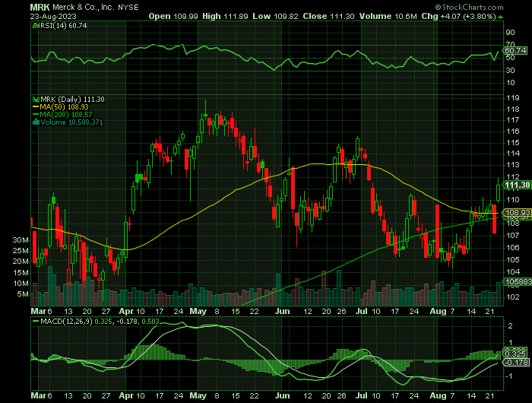The width and height of the screenshot is (532, 403).
Task: Click the 30 label on the RSI axis
Action: [x=510, y=70]
